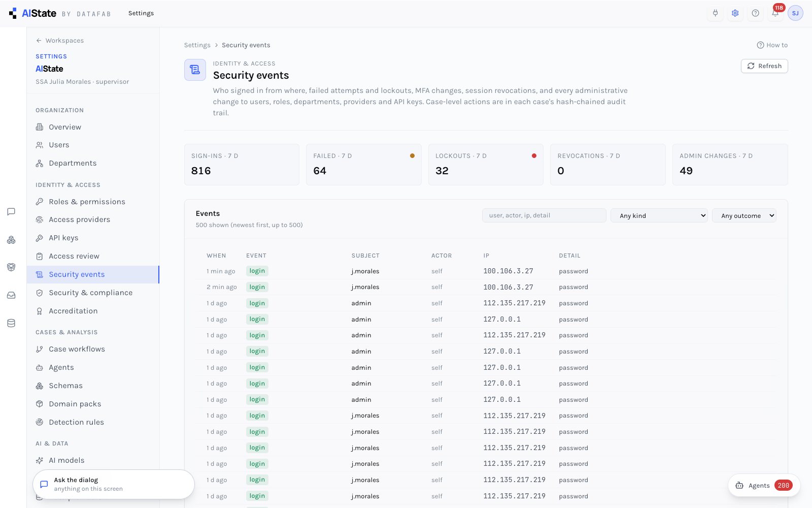Click the Security events page header icon
This screenshot has height=508, width=812.
coord(195,70)
